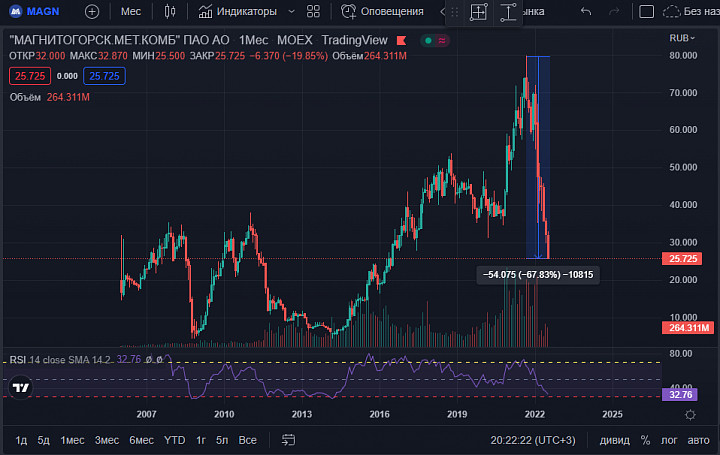Click the blue 25.725 buy price box
This screenshot has width=720, height=455.
[104, 76]
